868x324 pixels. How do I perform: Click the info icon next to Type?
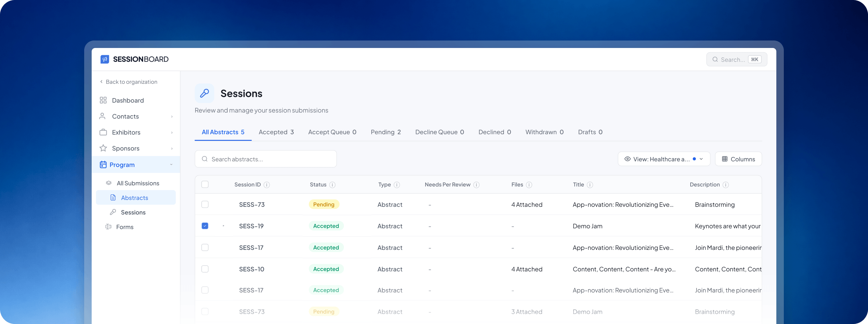397,184
